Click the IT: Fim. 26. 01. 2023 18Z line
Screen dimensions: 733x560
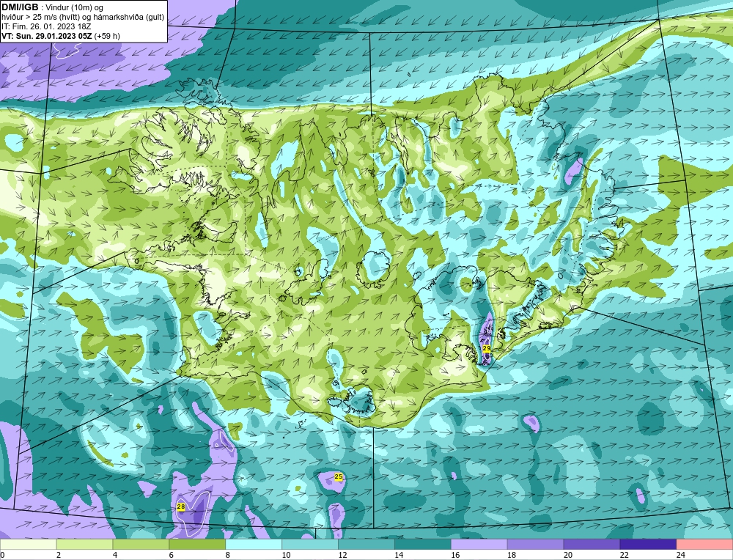[46, 26]
